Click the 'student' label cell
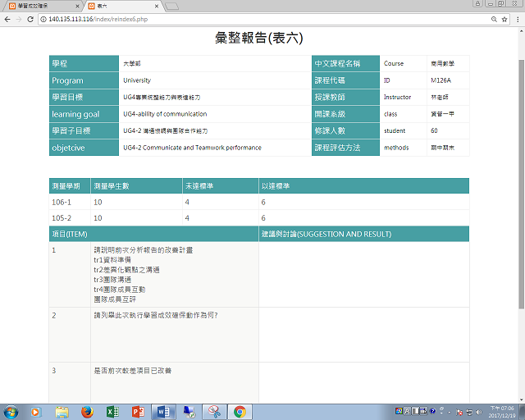 tap(403, 131)
